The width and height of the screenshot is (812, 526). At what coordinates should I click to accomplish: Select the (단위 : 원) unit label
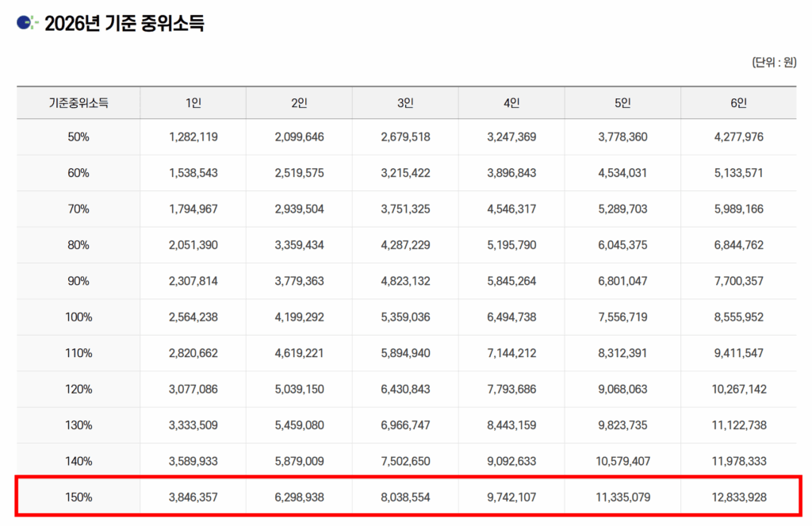pos(774,63)
